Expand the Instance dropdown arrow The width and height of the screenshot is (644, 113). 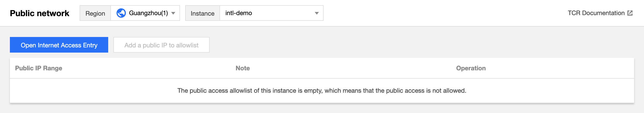pyautogui.click(x=317, y=13)
